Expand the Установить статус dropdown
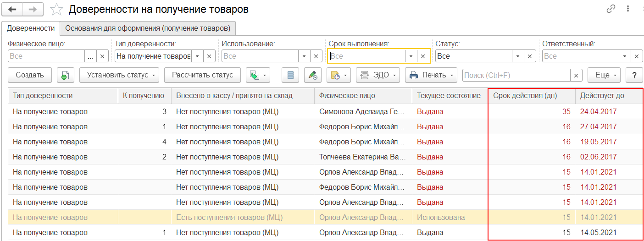The height and width of the screenshot is (241, 644). (x=119, y=75)
